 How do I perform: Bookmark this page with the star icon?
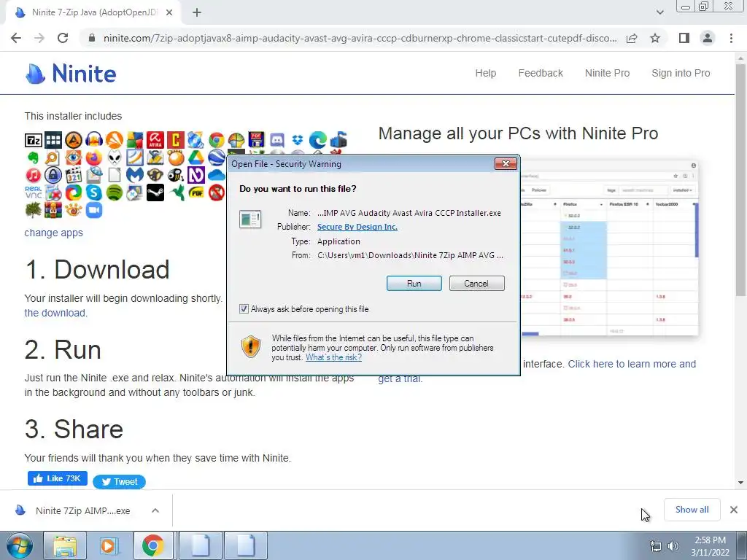pos(655,38)
